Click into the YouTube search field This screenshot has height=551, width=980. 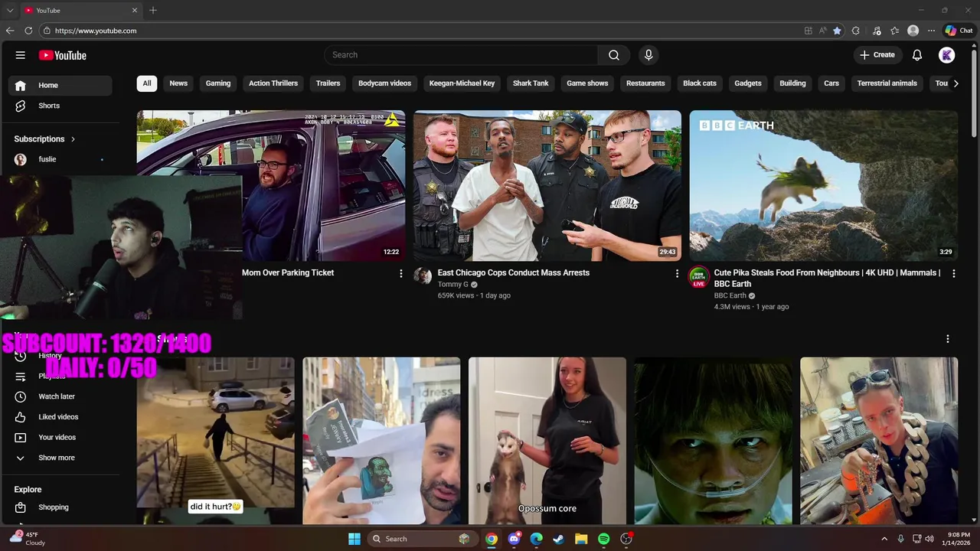[461, 55]
